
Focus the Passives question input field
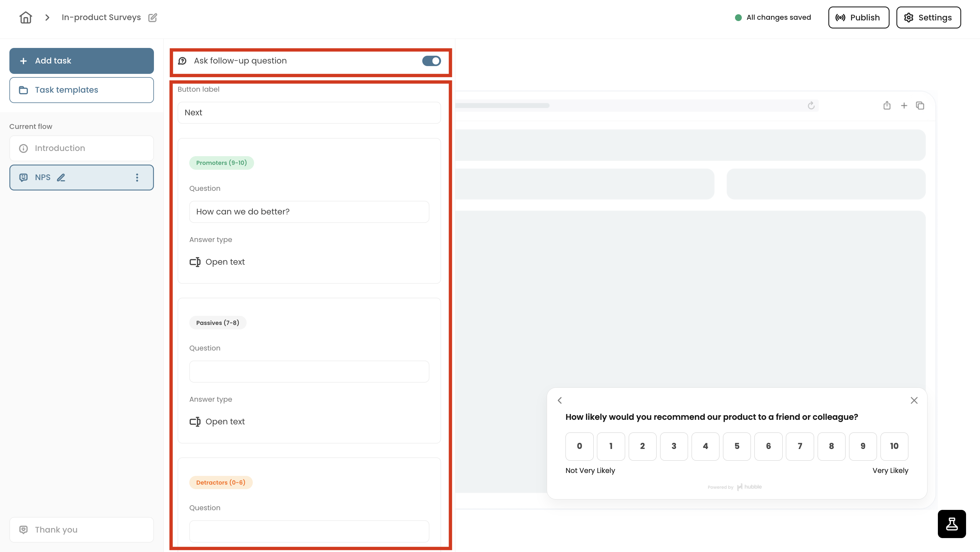pyautogui.click(x=309, y=372)
